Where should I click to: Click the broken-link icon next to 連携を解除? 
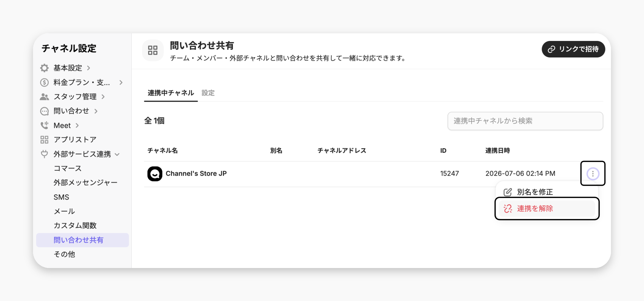pyautogui.click(x=508, y=209)
